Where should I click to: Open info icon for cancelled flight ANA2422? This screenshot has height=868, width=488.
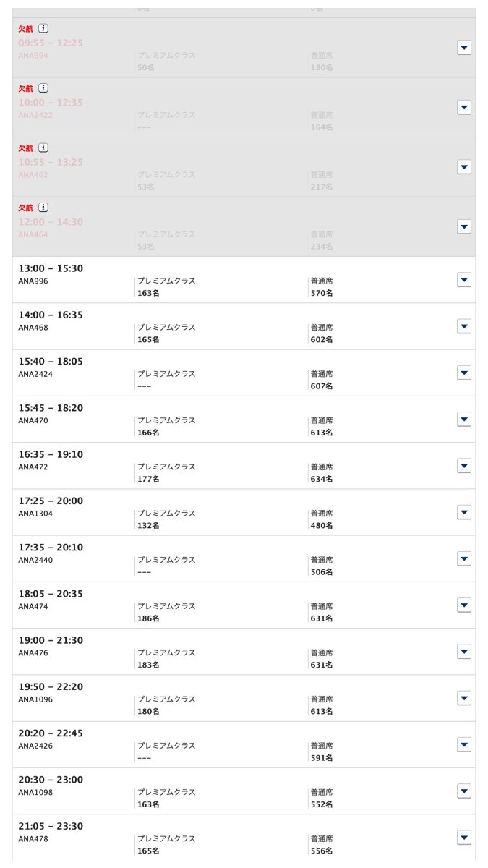pyautogui.click(x=43, y=88)
